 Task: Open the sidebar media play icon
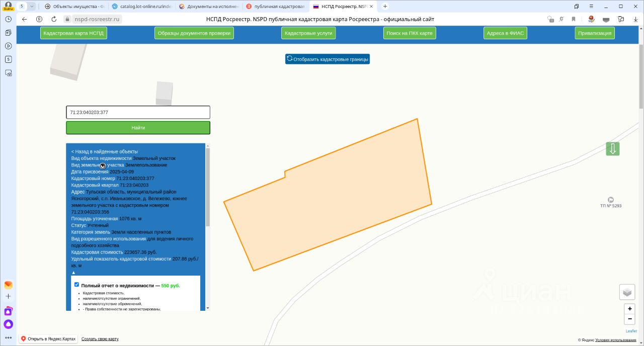pyautogui.click(x=8, y=46)
